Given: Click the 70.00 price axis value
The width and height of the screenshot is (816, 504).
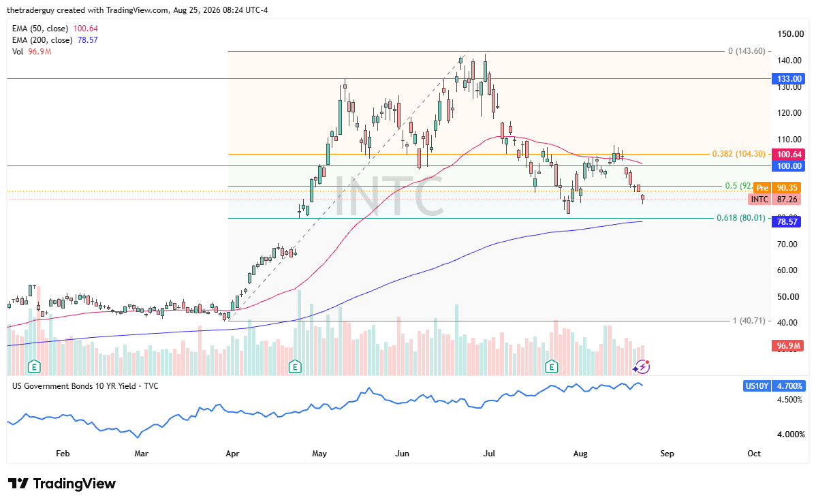Looking at the screenshot, I should click(x=787, y=245).
